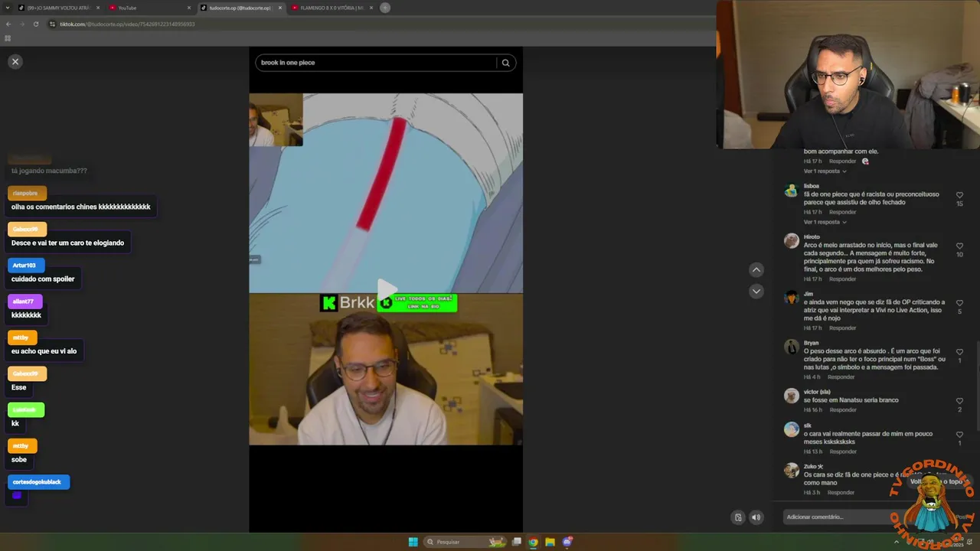This screenshot has height=551, width=980.
Task: Show hidden system tray icons
Action: (x=897, y=542)
